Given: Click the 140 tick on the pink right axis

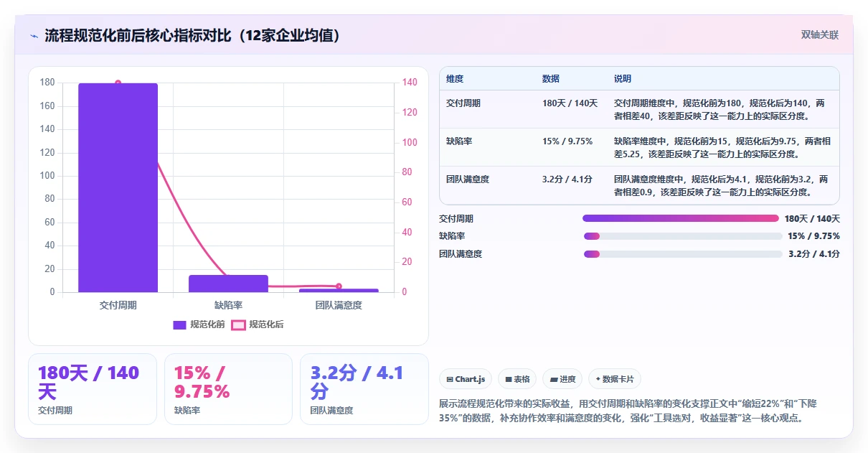Looking at the screenshot, I should (410, 83).
